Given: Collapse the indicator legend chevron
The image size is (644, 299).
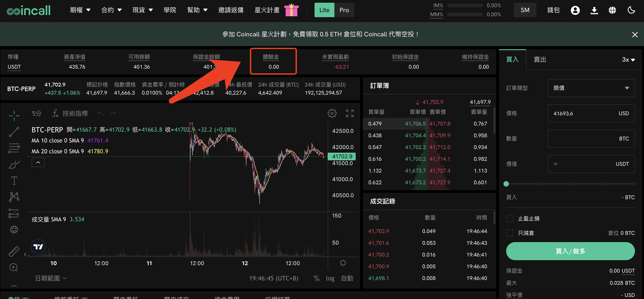Looking at the screenshot, I should pos(38,162).
